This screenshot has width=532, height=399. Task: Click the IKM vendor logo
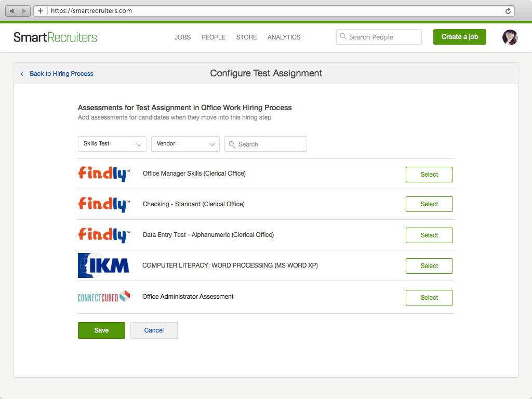pos(103,265)
